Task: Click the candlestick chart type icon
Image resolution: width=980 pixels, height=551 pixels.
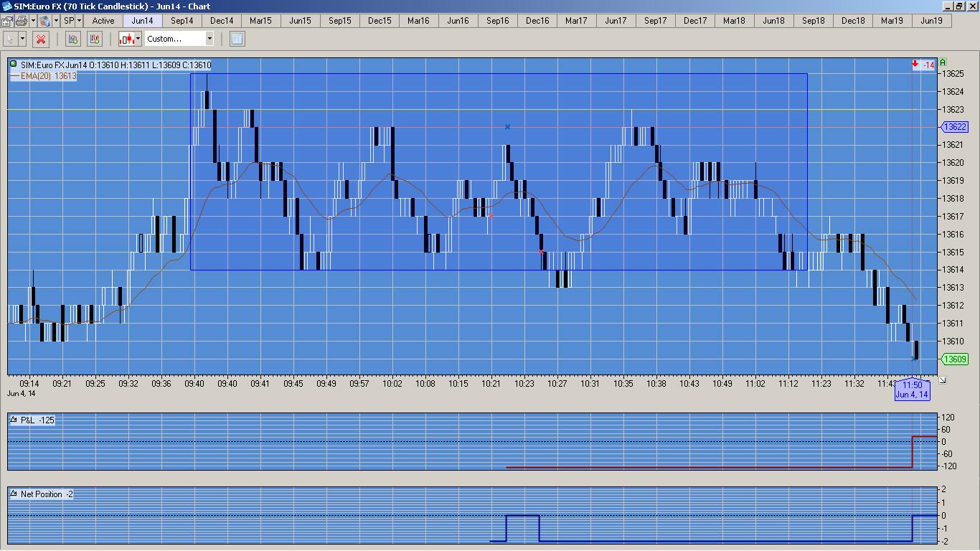Action: [127, 39]
